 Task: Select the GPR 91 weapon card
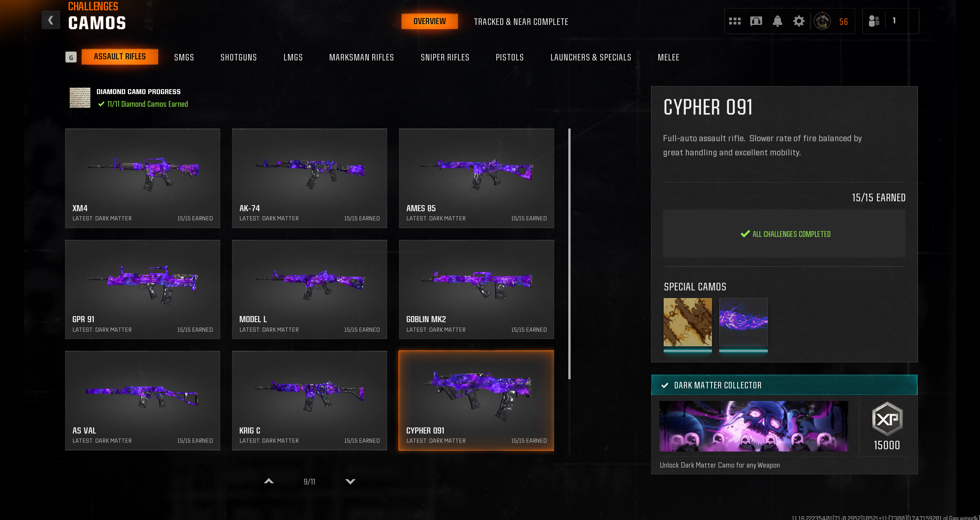tap(142, 290)
